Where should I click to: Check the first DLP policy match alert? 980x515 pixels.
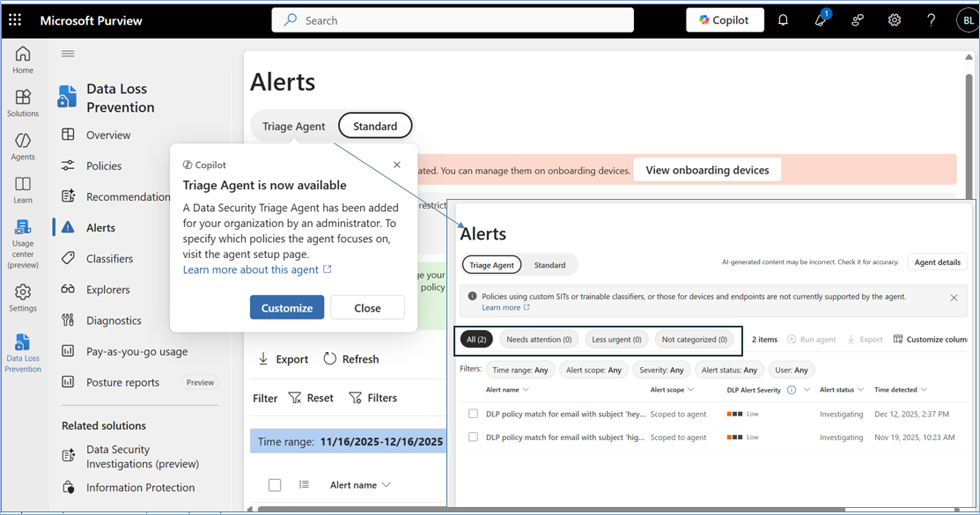pyautogui.click(x=473, y=414)
